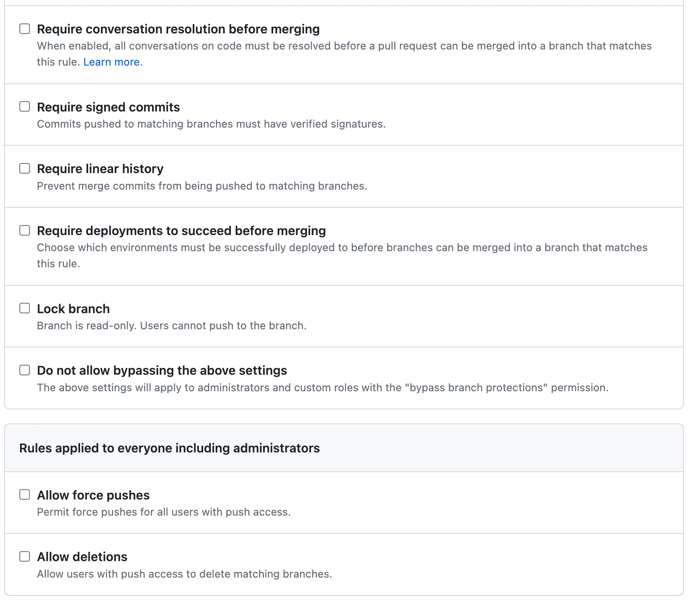The width and height of the screenshot is (700, 607).
Task: Click the 'Require linear history' label text
Action: 100,169
